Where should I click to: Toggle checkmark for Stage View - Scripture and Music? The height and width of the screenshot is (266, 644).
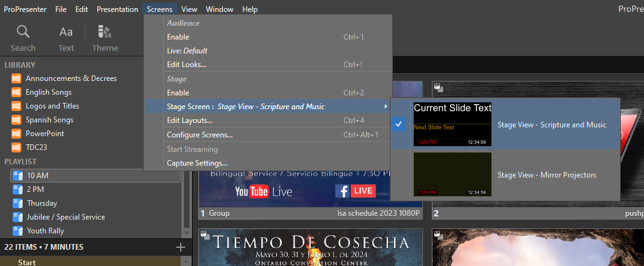coord(399,124)
